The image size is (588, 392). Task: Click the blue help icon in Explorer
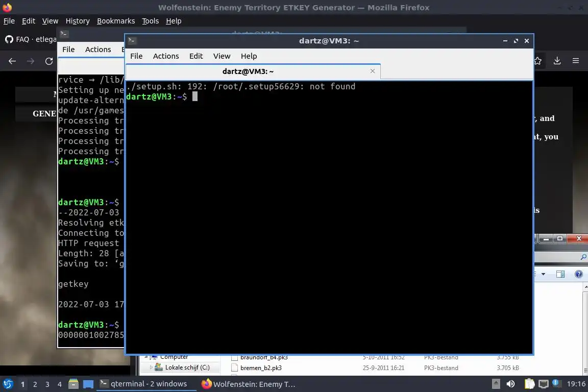click(x=579, y=274)
